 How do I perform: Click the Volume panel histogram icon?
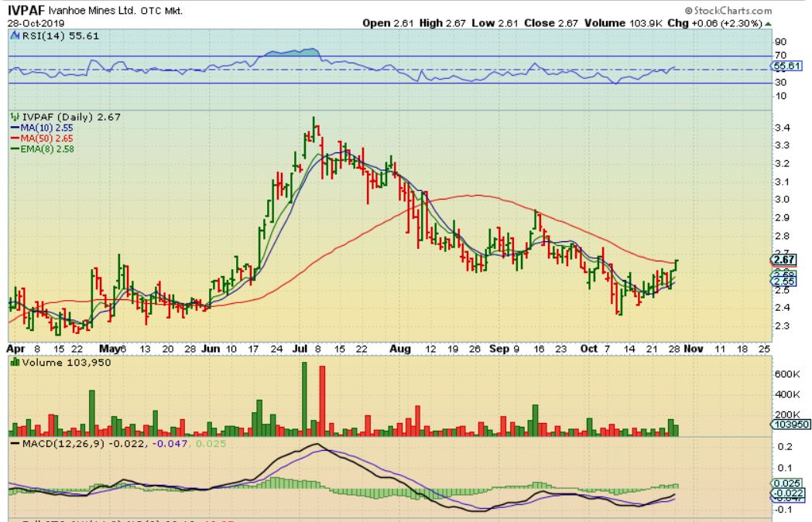pyautogui.click(x=15, y=363)
